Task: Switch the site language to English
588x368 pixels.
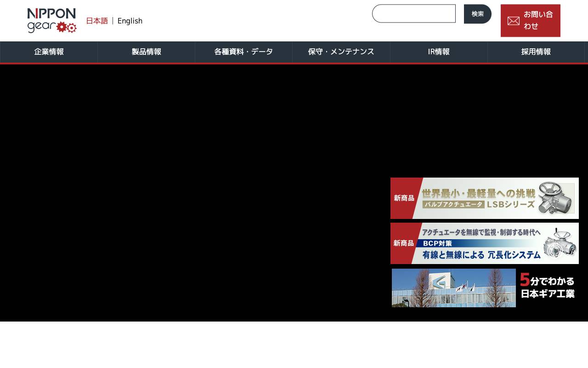Action: point(130,21)
